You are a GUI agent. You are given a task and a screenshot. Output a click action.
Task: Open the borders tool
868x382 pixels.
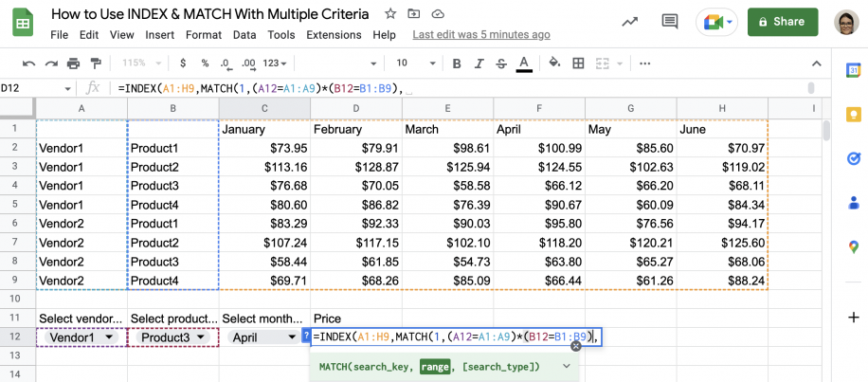pos(578,64)
